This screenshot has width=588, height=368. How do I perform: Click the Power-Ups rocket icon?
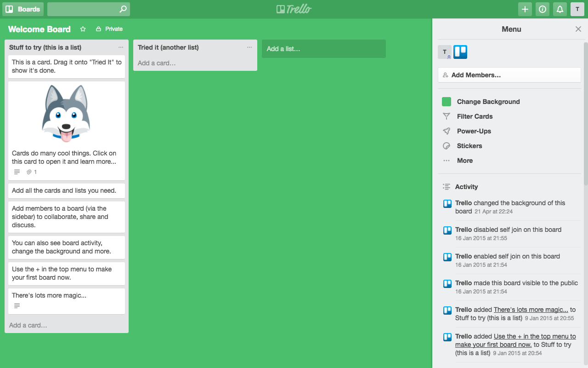point(447,131)
